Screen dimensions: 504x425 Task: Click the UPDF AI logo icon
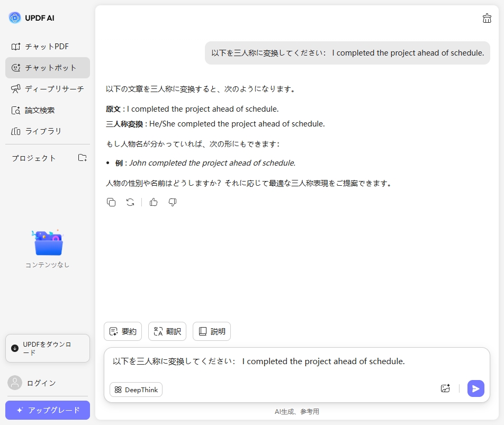[x=15, y=17]
